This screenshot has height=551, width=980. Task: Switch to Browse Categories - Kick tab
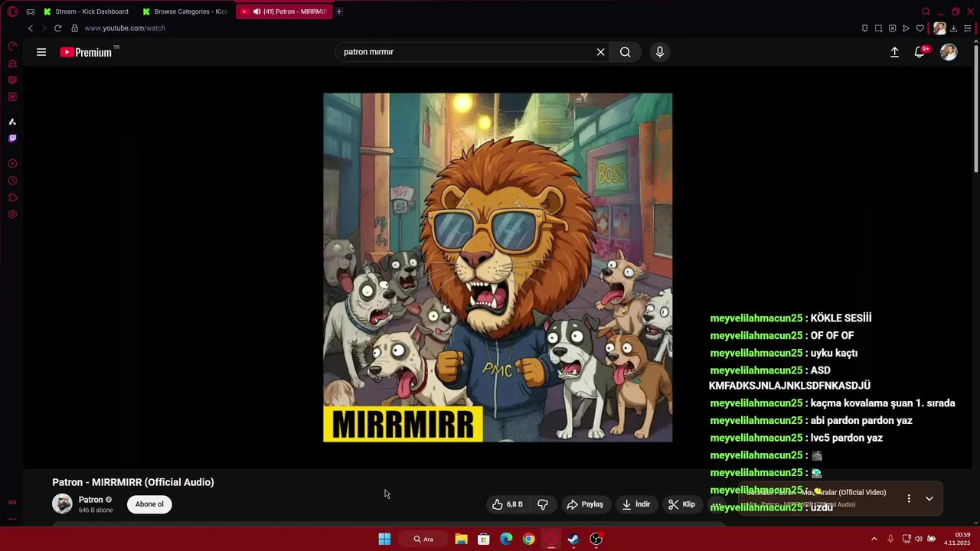pos(185,11)
